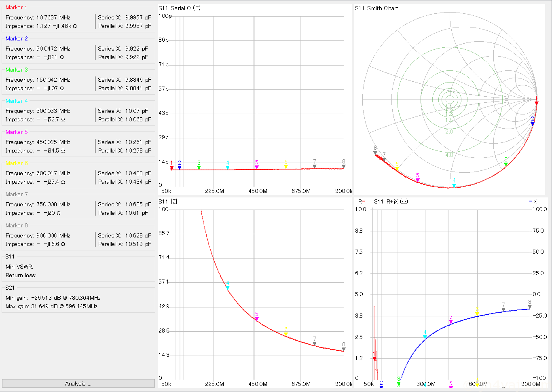The width and height of the screenshot is (552, 392).
Task: Select yellow marker 6 on Serial C chart
Action: 286,167
